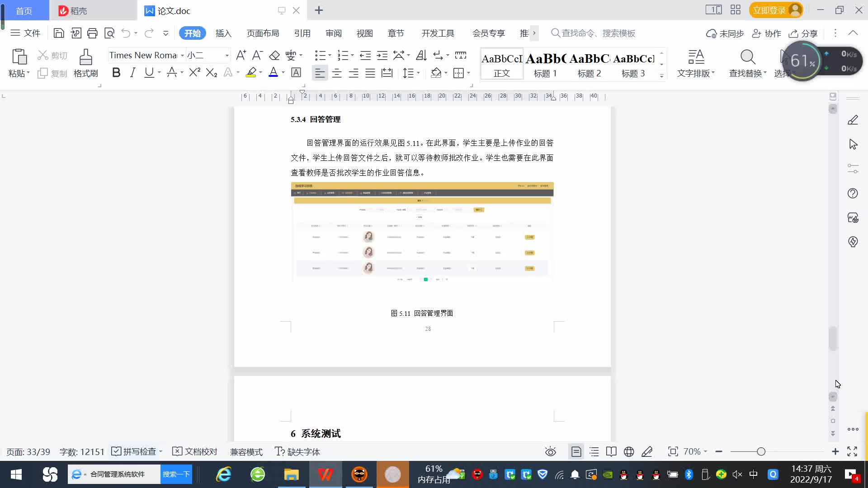Click the web layout globe icon
868x488 pixels.
629,451
